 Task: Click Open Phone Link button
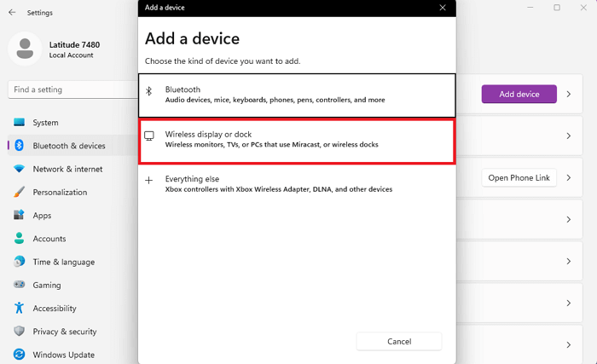tap(519, 178)
